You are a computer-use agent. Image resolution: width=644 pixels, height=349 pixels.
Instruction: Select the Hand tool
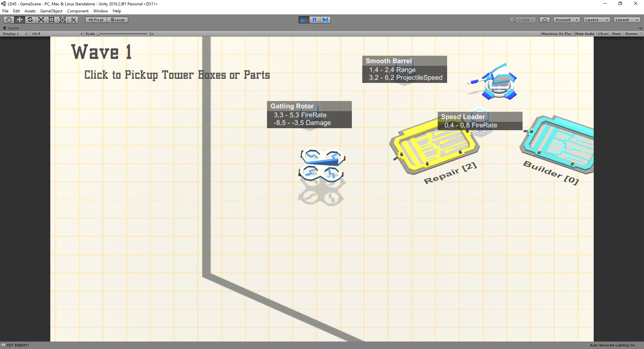(9, 20)
